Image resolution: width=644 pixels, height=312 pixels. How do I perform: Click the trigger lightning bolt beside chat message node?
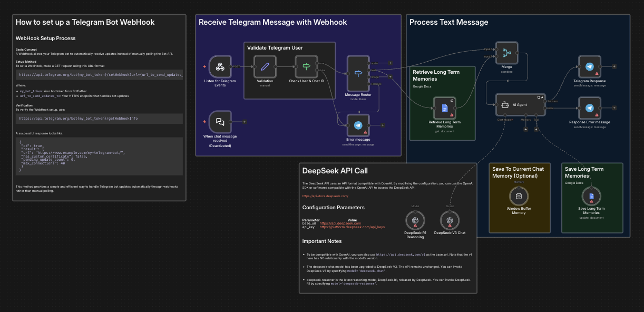click(204, 122)
